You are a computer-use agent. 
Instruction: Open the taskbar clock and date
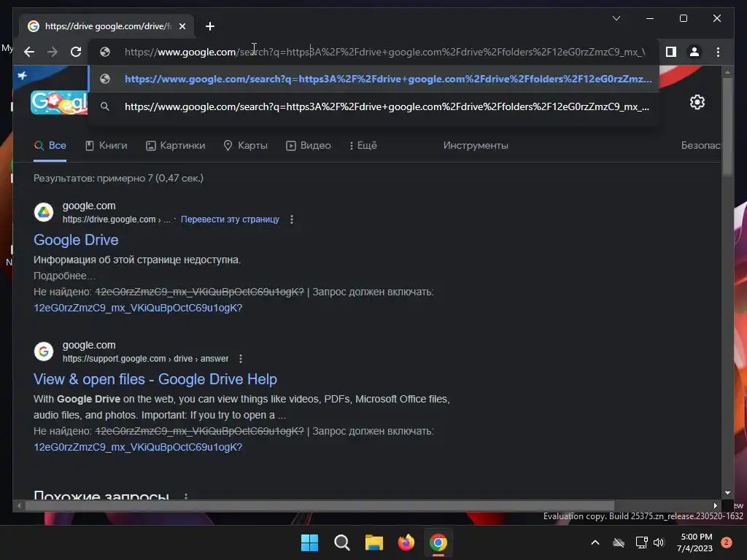(695, 542)
